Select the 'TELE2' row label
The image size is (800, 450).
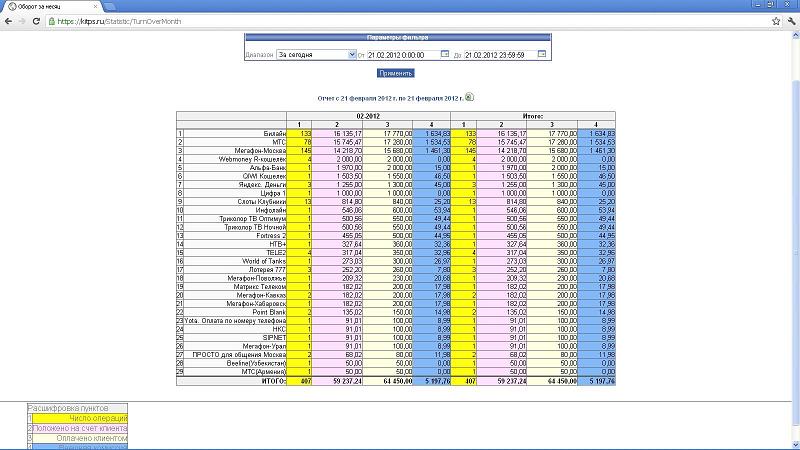click(x=276, y=253)
